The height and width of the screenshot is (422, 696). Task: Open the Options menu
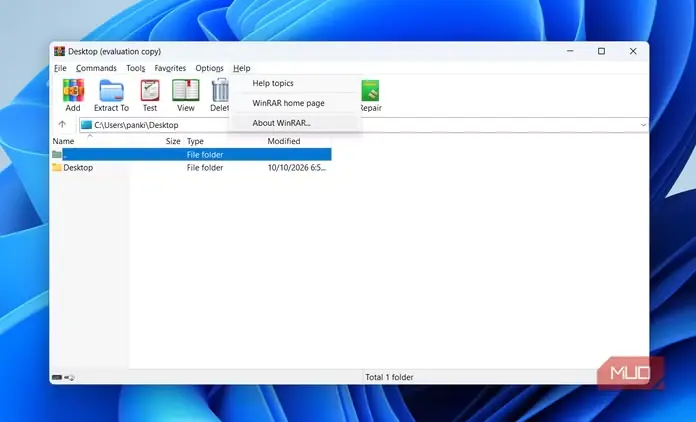pyautogui.click(x=210, y=68)
